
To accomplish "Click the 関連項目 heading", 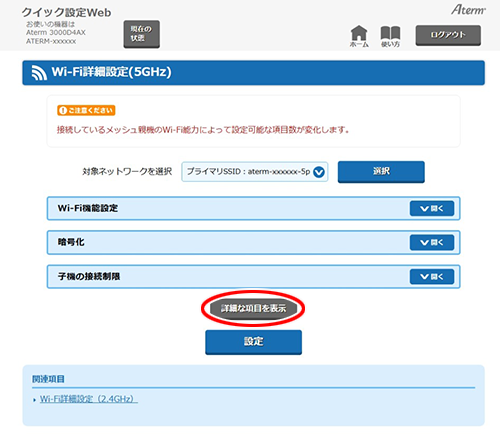I will point(48,379).
